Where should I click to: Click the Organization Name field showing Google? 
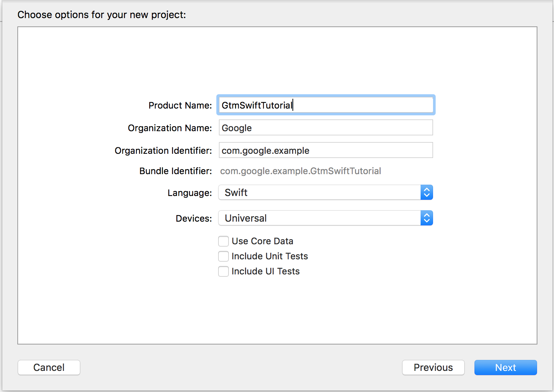pos(325,127)
